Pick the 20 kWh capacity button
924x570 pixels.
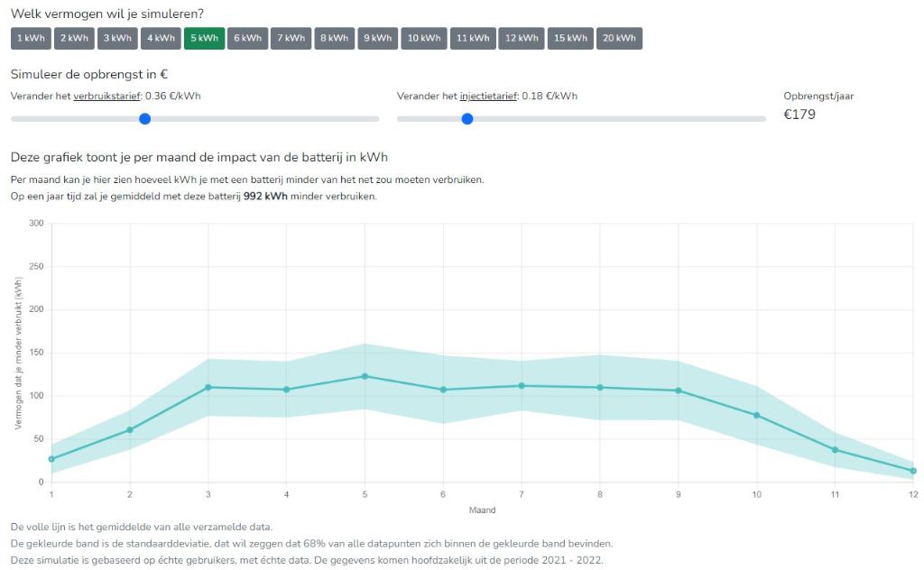619,38
